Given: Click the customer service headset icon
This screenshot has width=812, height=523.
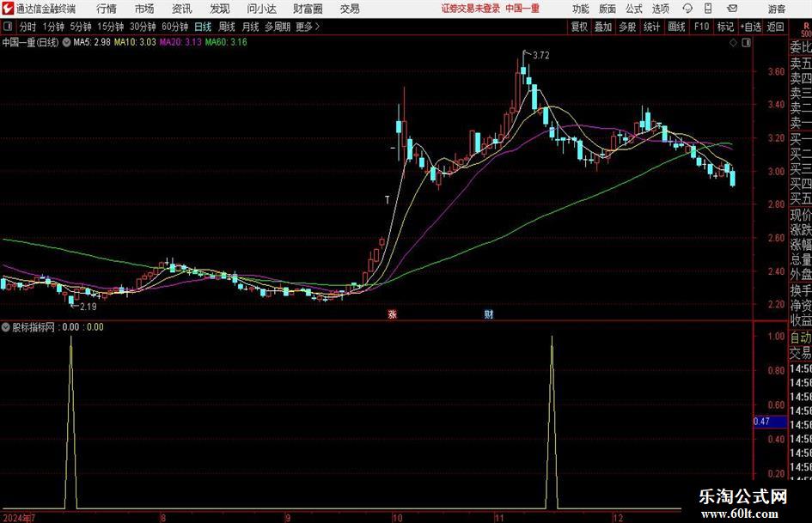Looking at the screenshot, I should coord(687,9).
